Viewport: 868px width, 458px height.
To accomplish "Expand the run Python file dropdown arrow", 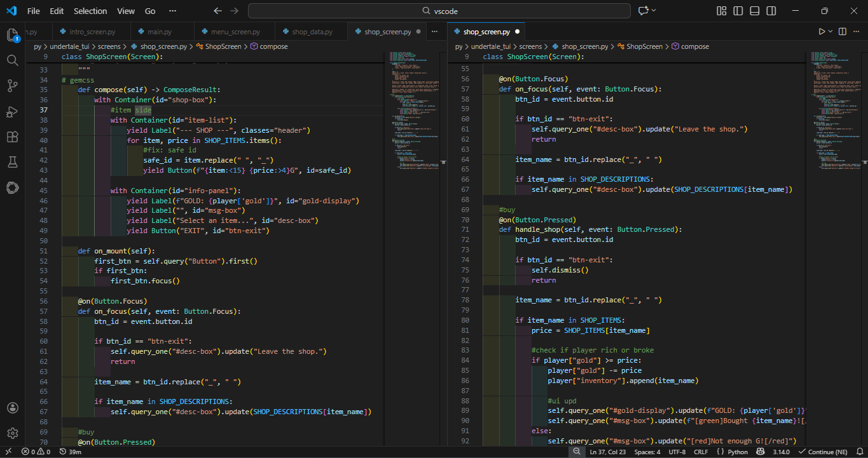I will pyautogui.click(x=830, y=32).
